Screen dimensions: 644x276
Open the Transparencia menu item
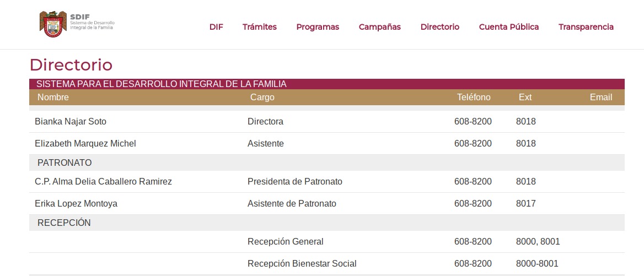[586, 27]
